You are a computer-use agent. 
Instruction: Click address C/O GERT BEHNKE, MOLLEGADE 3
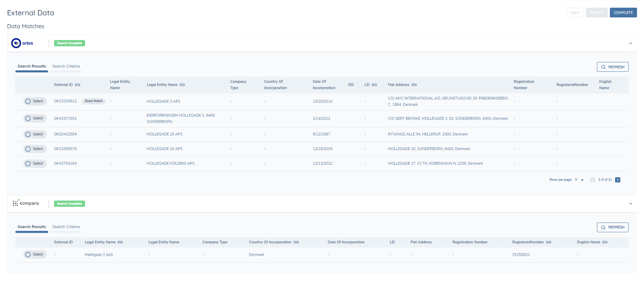tap(448, 119)
